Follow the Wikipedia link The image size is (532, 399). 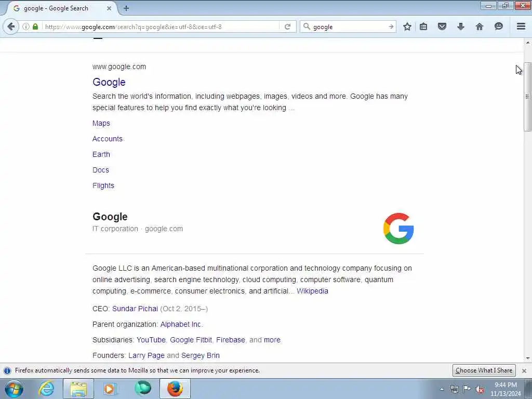pos(312,291)
